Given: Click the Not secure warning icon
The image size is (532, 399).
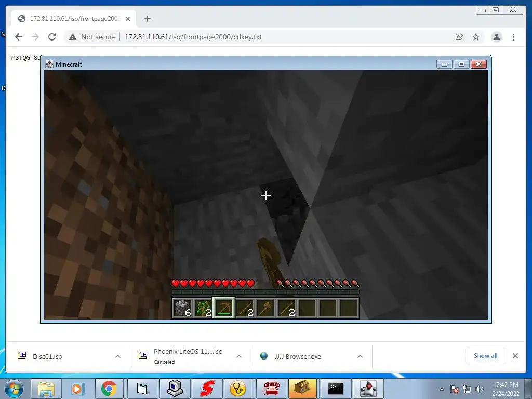Looking at the screenshot, I should coord(73,37).
